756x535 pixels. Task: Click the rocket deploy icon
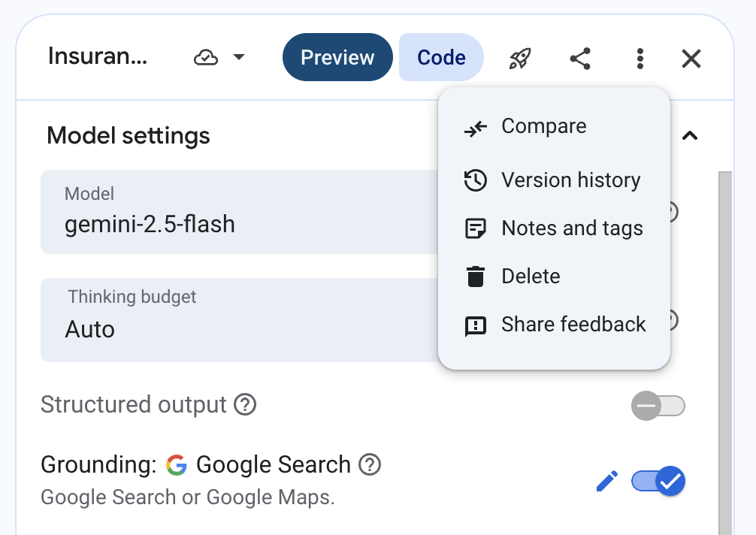519,58
